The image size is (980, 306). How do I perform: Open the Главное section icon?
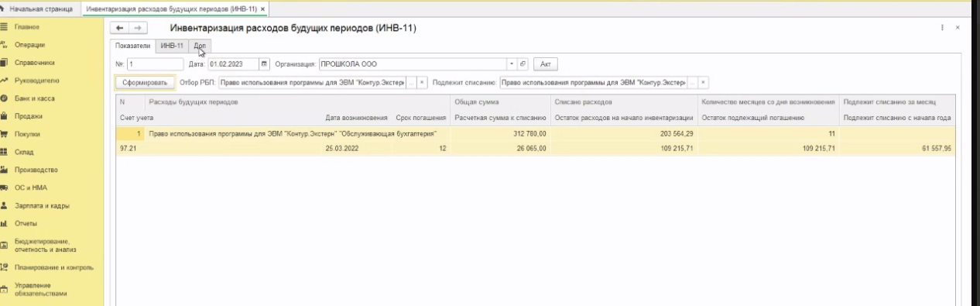[4, 27]
